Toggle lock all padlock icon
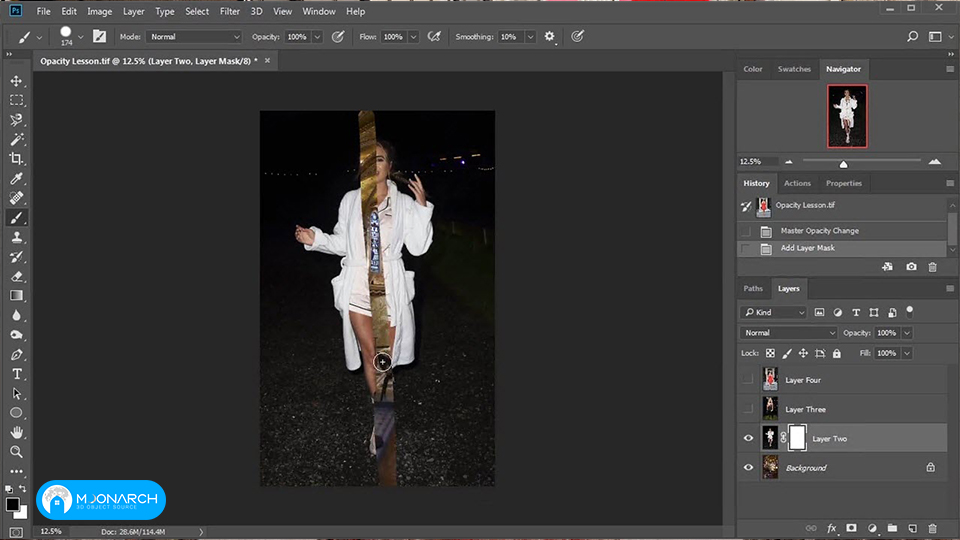 837,353
